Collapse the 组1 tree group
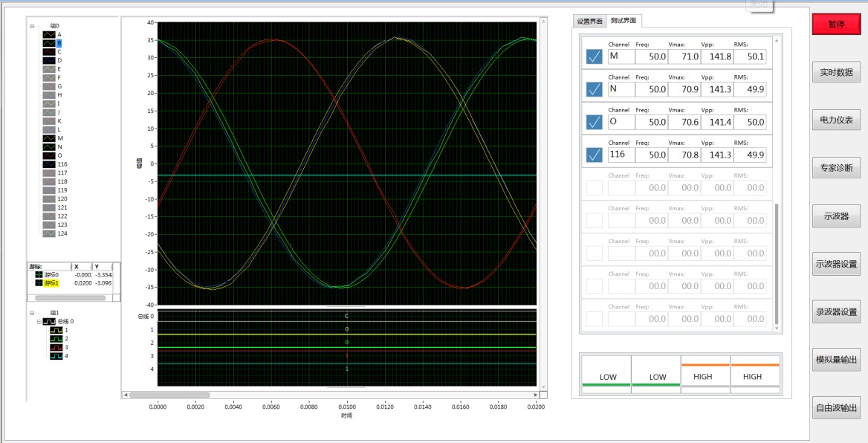 (x=32, y=313)
